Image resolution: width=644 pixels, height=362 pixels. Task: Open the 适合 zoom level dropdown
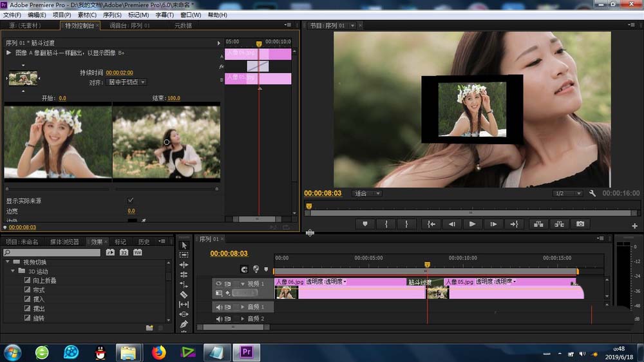point(368,193)
